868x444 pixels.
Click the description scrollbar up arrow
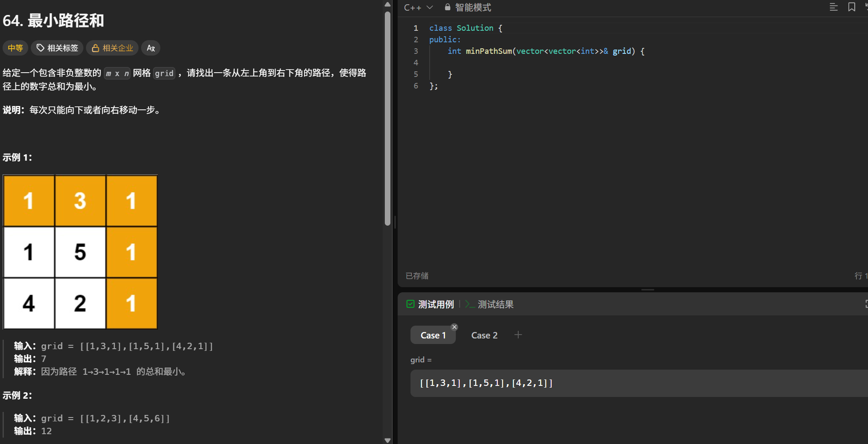[387, 4]
